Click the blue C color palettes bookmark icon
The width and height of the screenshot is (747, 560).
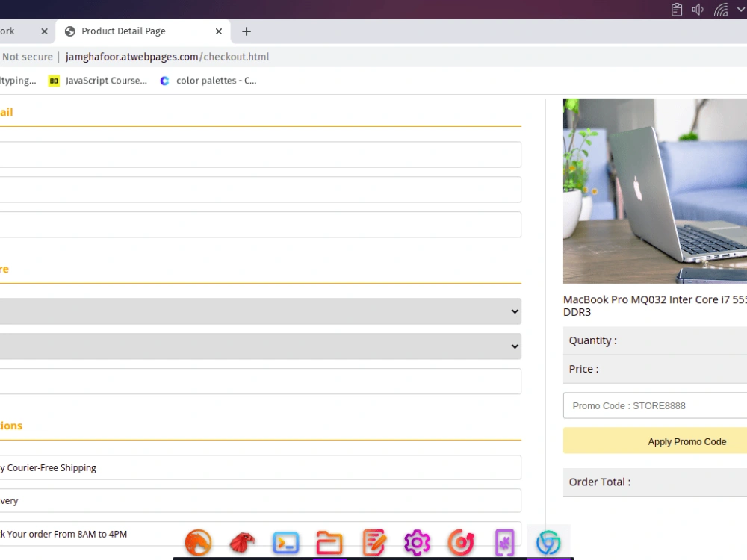point(164,81)
